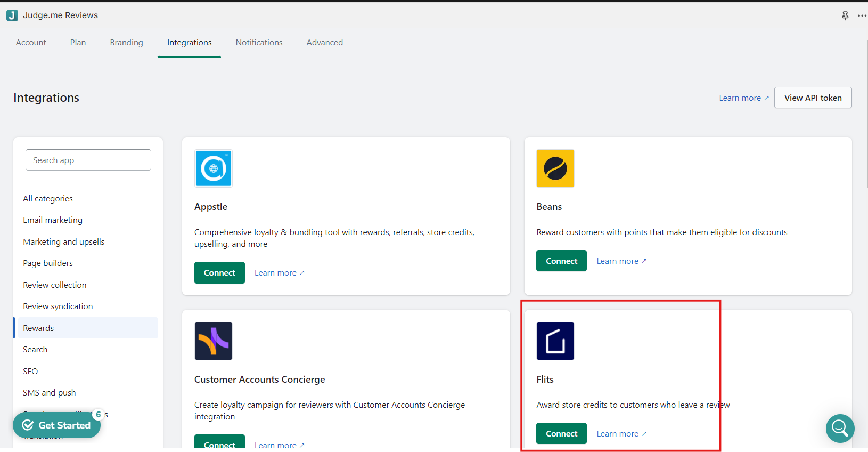Filter by Review collection category
The width and height of the screenshot is (868, 452).
(55, 285)
